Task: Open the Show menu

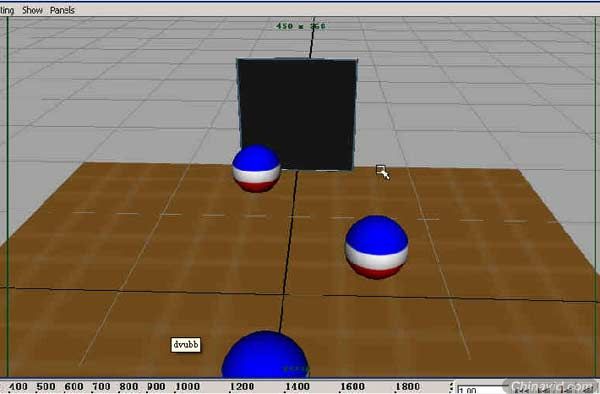Action: coord(32,10)
